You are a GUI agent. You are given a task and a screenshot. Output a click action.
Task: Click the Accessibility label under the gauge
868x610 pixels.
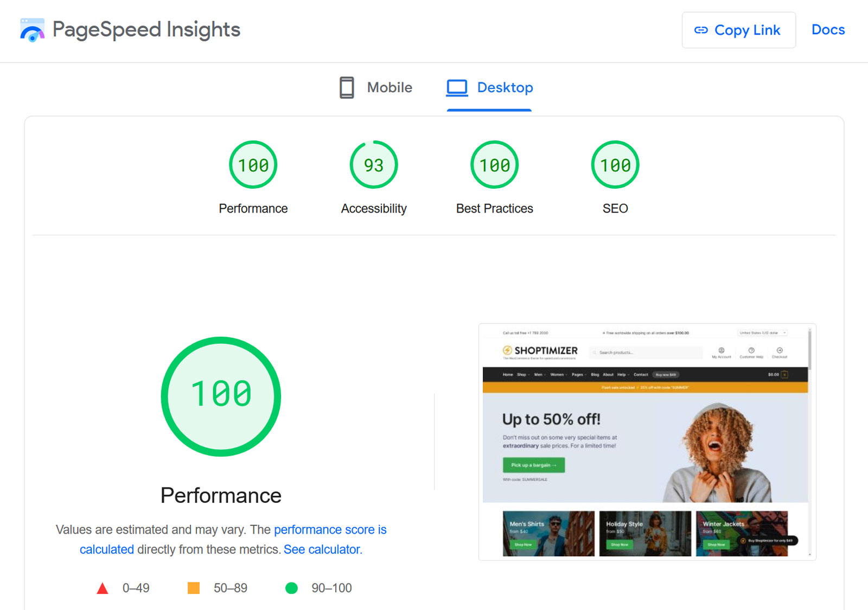coord(374,209)
